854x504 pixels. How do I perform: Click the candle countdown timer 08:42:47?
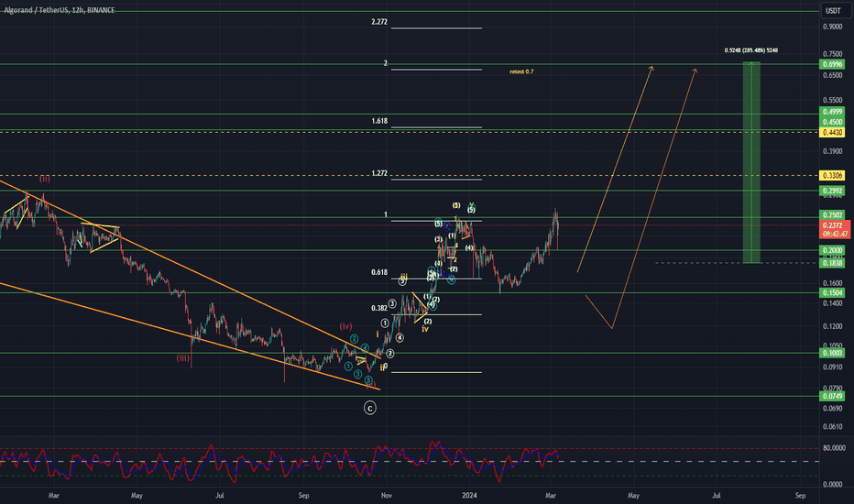coord(835,234)
